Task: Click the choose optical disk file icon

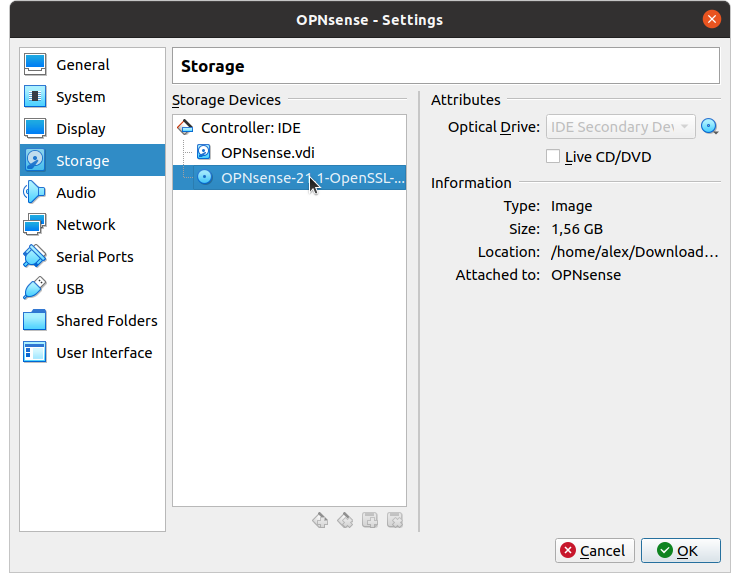Action: point(709,127)
